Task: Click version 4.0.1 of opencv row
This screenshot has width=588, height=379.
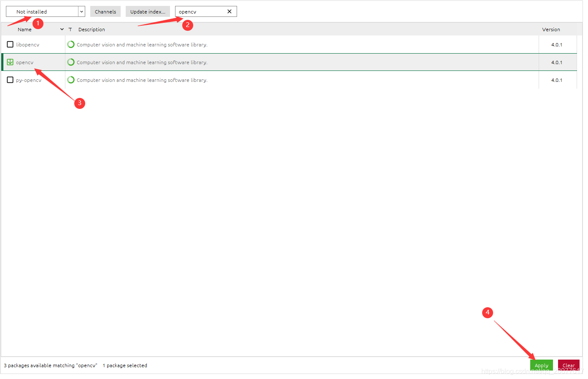Action: [556, 62]
